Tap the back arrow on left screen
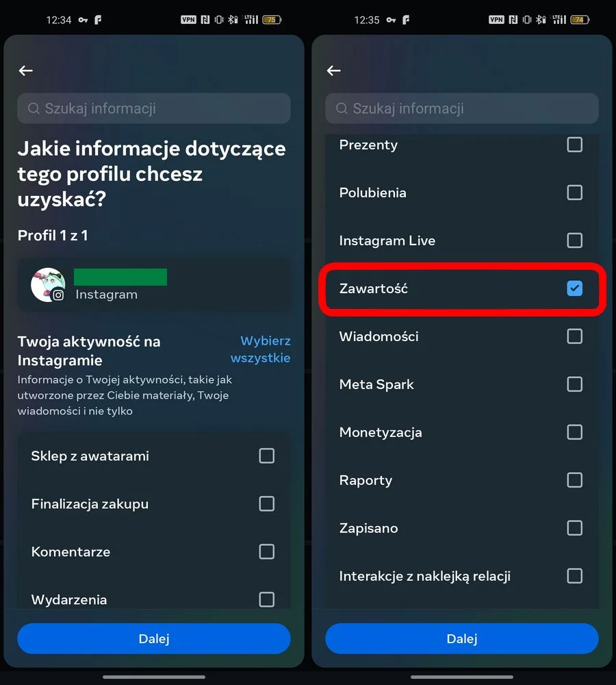The image size is (616, 685). [26, 71]
